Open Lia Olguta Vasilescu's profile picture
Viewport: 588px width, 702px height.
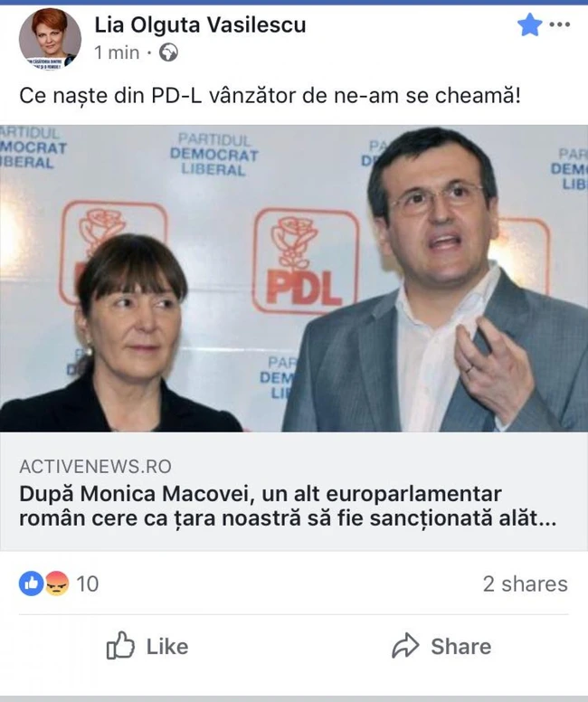[50, 39]
